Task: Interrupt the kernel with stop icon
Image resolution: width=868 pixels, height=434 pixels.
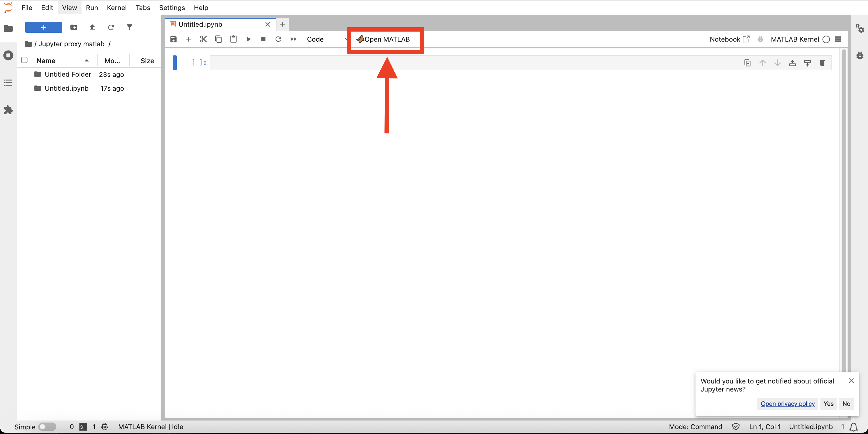Action: coord(263,39)
